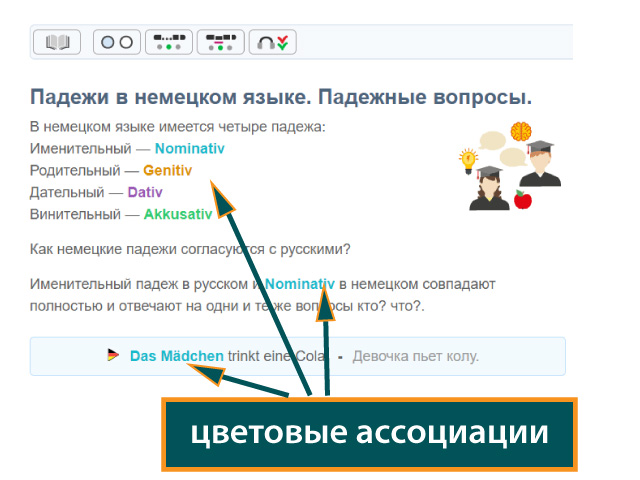Click the orange Genitiv word

coord(167,170)
